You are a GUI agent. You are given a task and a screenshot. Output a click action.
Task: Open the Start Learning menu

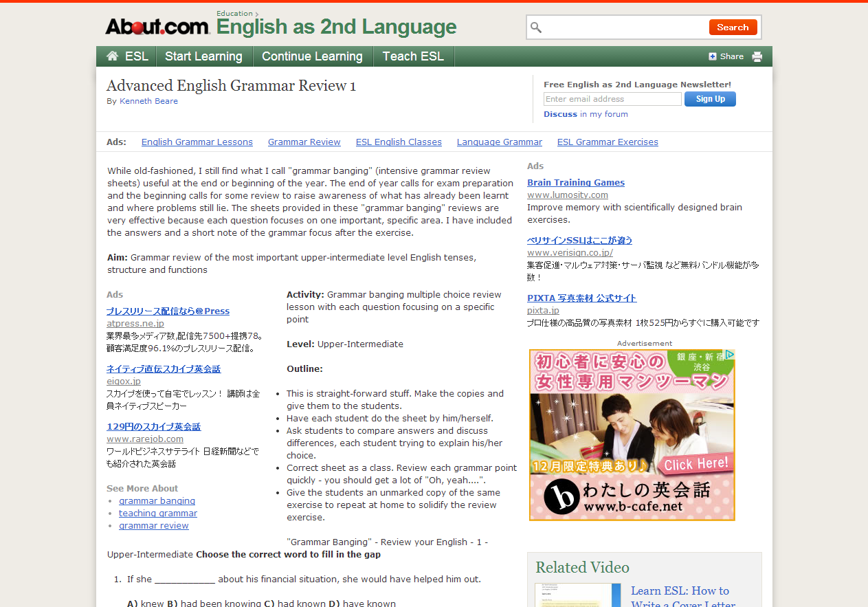point(203,56)
